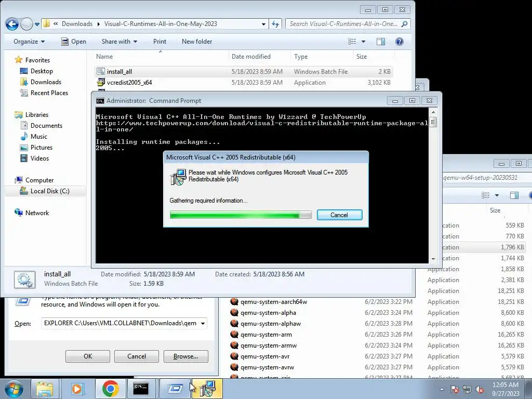Select Videos under Libraries
Image resolution: width=532 pixels, height=399 pixels.
[x=39, y=158]
